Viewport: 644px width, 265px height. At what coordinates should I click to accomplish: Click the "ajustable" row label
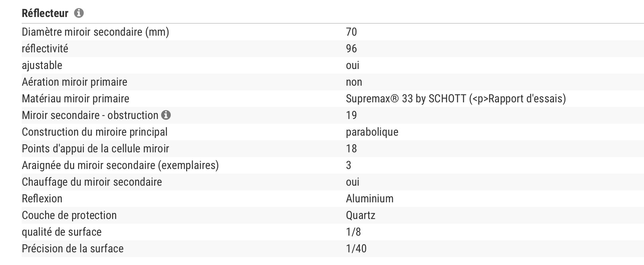click(42, 65)
